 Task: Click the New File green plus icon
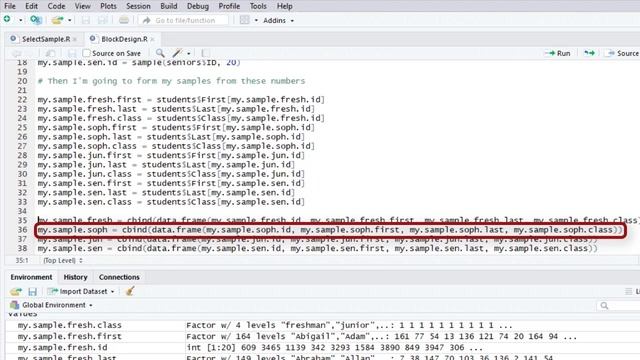7,19
